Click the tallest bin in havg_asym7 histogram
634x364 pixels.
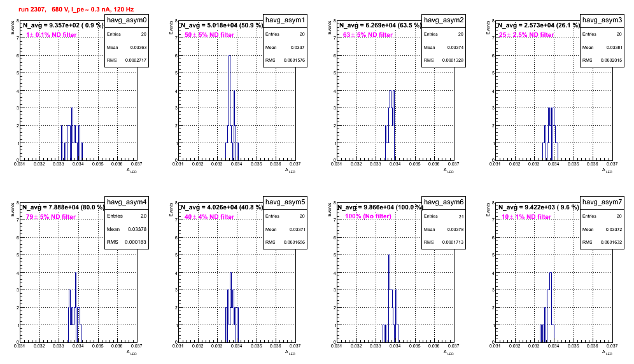point(551,307)
